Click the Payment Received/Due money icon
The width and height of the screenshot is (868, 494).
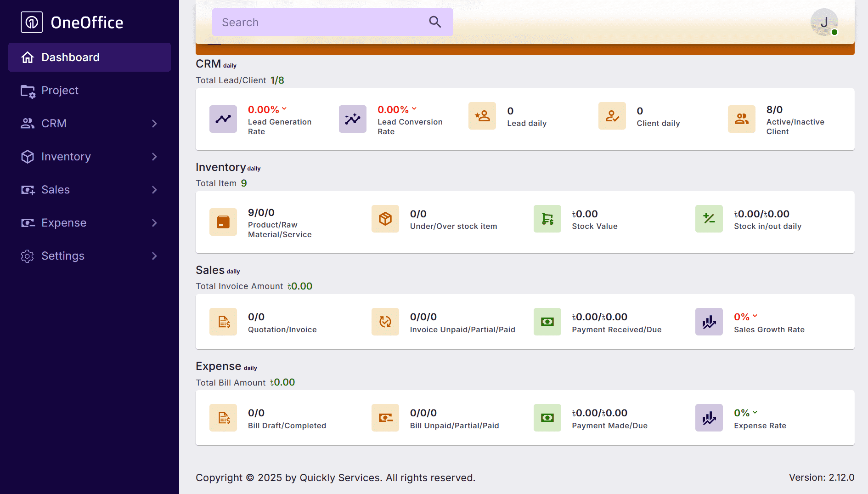[547, 322]
